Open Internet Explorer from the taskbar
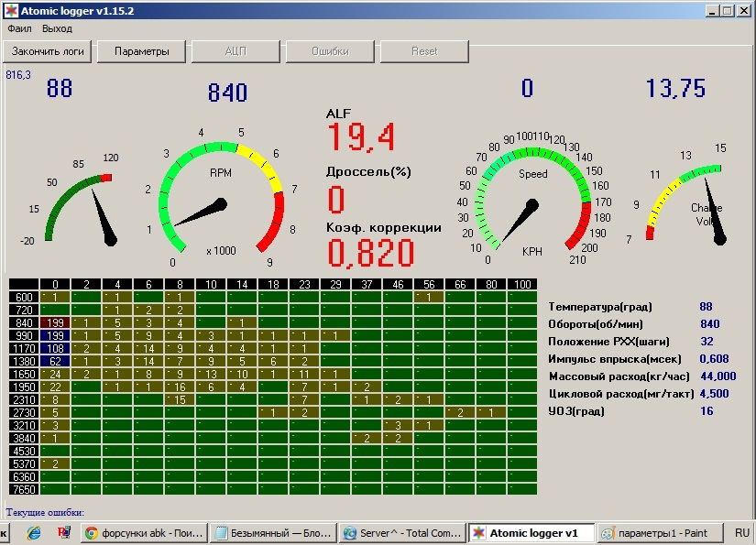Screen dimensions: 756x545 [34, 532]
